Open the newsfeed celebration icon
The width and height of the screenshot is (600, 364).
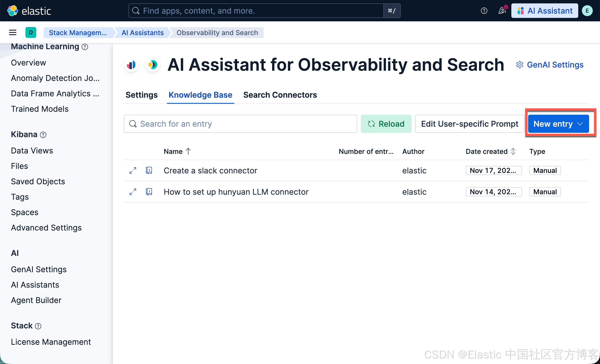pyautogui.click(x=502, y=11)
